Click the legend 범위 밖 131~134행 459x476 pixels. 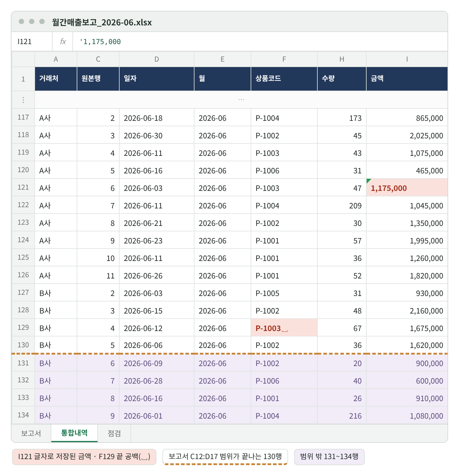pyautogui.click(x=329, y=457)
